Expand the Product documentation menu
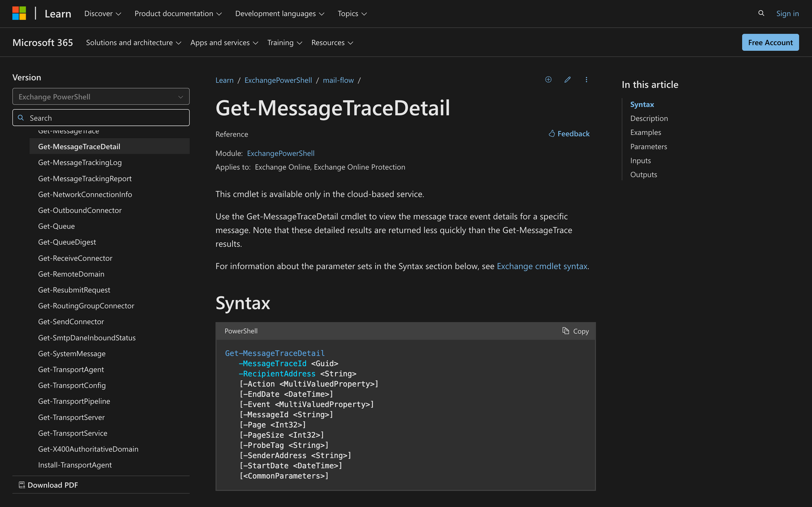This screenshot has height=507, width=812. point(178,14)
